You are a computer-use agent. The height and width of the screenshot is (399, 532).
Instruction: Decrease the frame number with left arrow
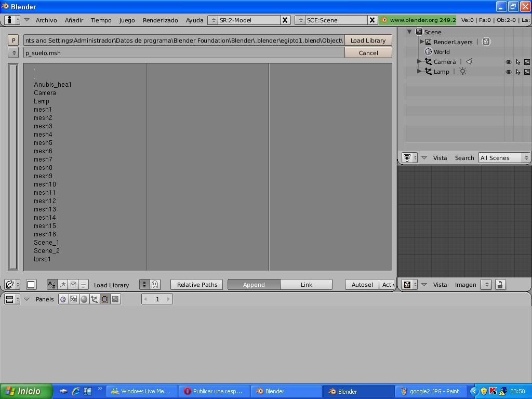click(145, 299)
